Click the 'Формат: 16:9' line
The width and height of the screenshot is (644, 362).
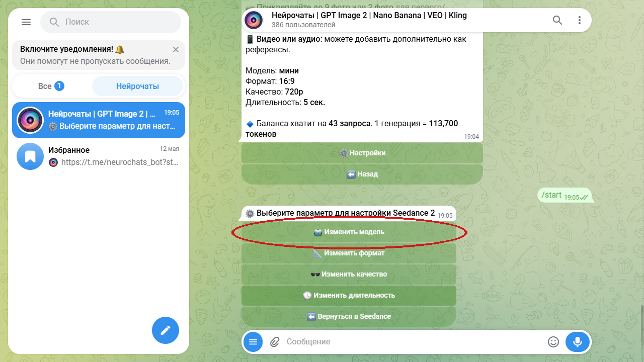pos(270,81)
